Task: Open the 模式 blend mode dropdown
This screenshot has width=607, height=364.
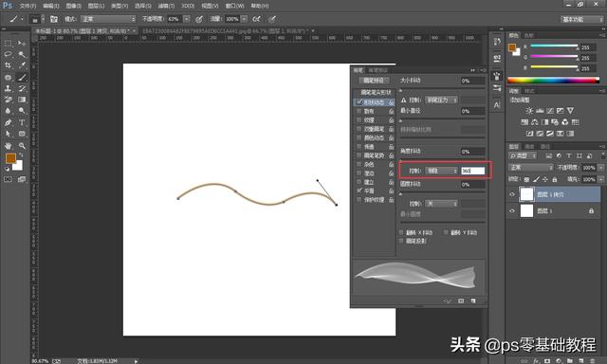Action: (108, 19)
